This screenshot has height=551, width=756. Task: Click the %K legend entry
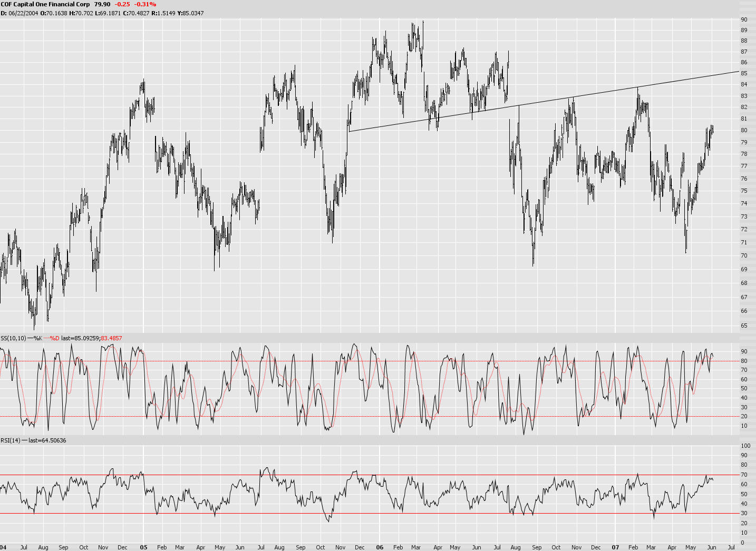(x=37, y=338)
